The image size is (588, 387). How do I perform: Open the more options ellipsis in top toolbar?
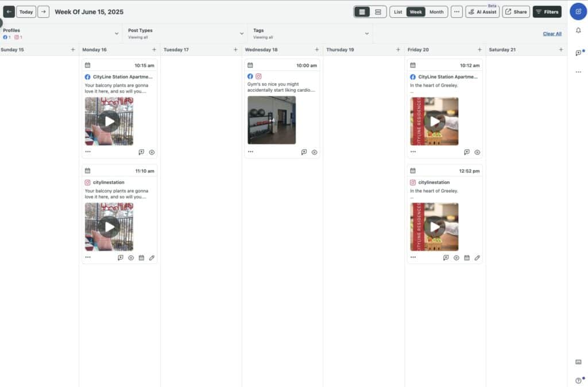pyautogui.click(x=457, y=11)
